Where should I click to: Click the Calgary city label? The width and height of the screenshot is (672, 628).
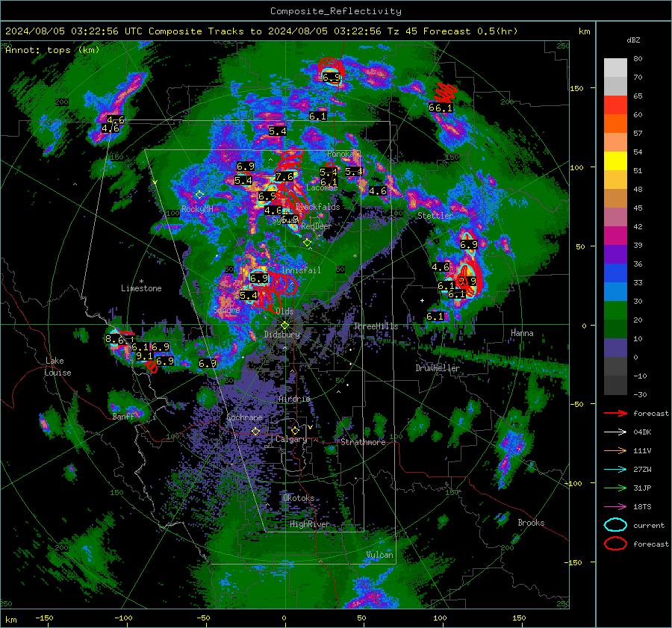point(291,439)
